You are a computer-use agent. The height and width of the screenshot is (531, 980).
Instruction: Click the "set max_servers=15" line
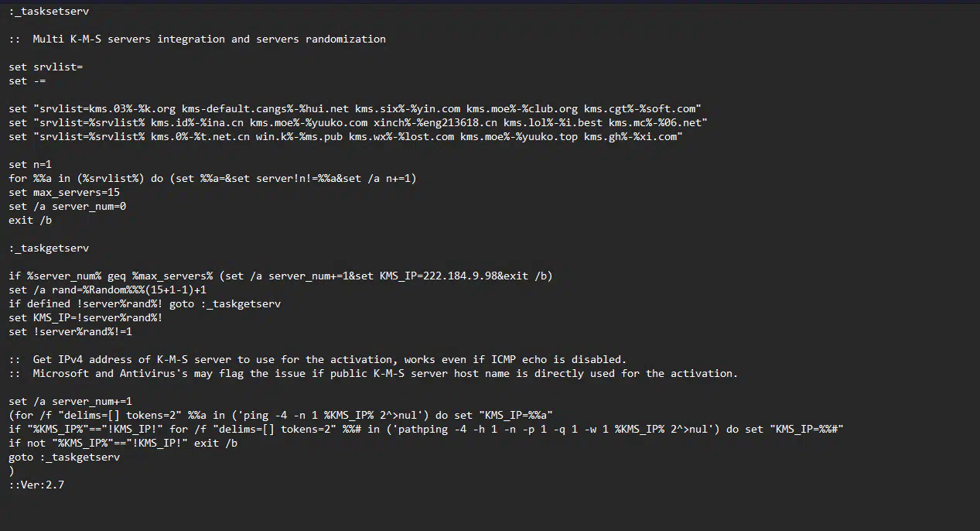(x=64, y=192)
